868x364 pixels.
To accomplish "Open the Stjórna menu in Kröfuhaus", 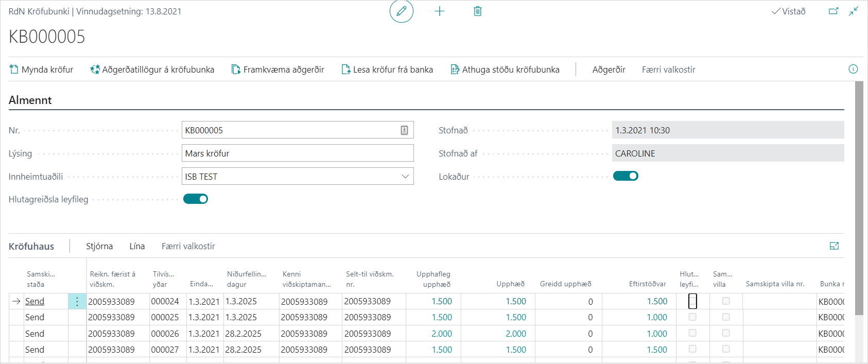I will pyautogui.click(x=99, y=246).
